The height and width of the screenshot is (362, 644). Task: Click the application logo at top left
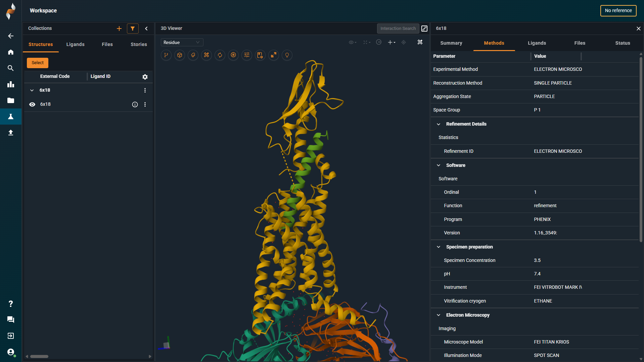click(x=11, y=11)
